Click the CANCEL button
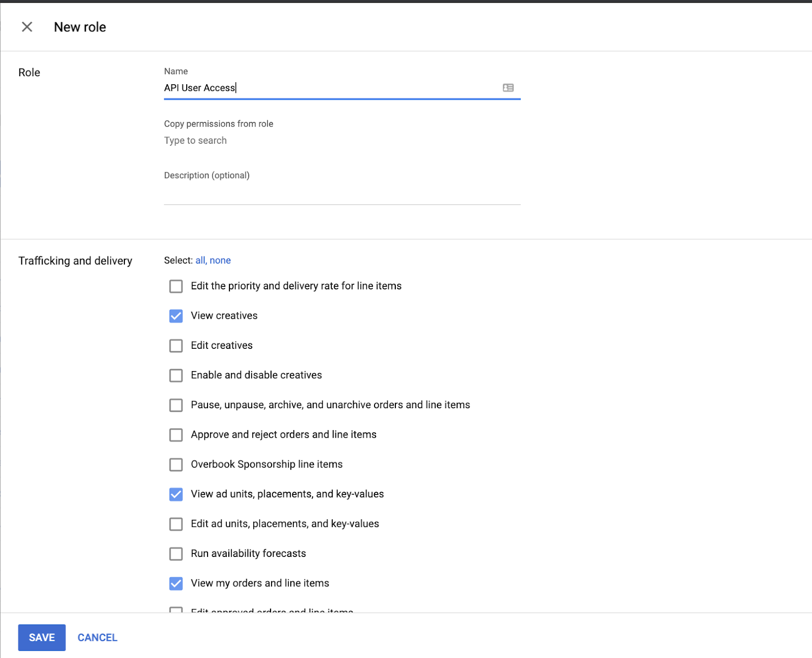The image size is (812, 658). (x=97, y=638)
